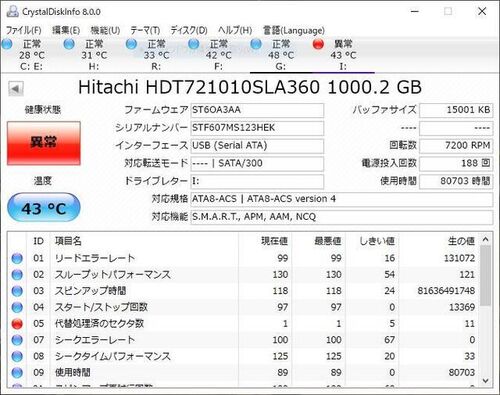This screenshot has height=395, width=500.
Task: Click the ATA8-ACS standard field
Action: pyautogui.click(x=342, y=199)
